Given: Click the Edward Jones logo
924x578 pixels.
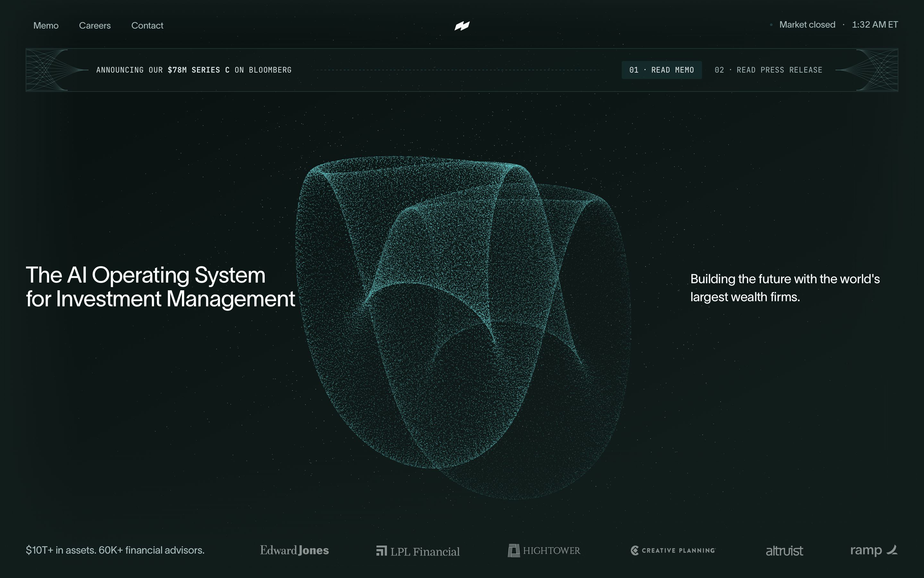Looking at the screenshot, I should click(x=295, y=550).
